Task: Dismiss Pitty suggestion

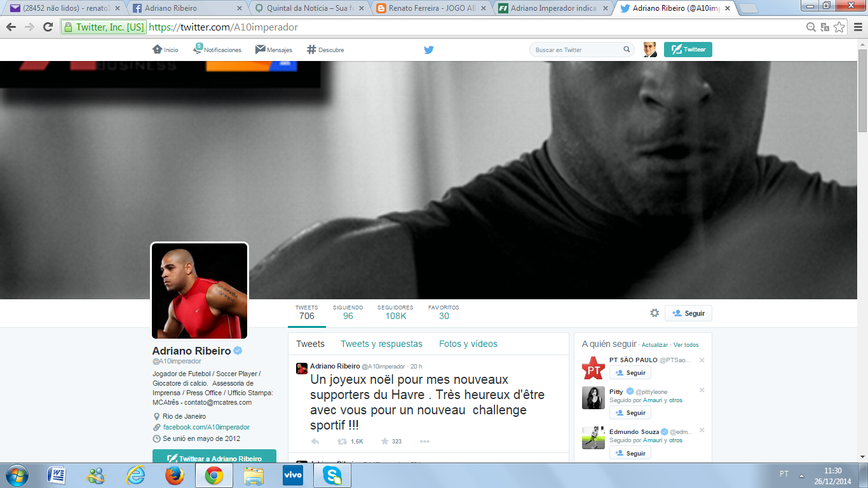Action: pyautogui.click(x=702, y=390)
